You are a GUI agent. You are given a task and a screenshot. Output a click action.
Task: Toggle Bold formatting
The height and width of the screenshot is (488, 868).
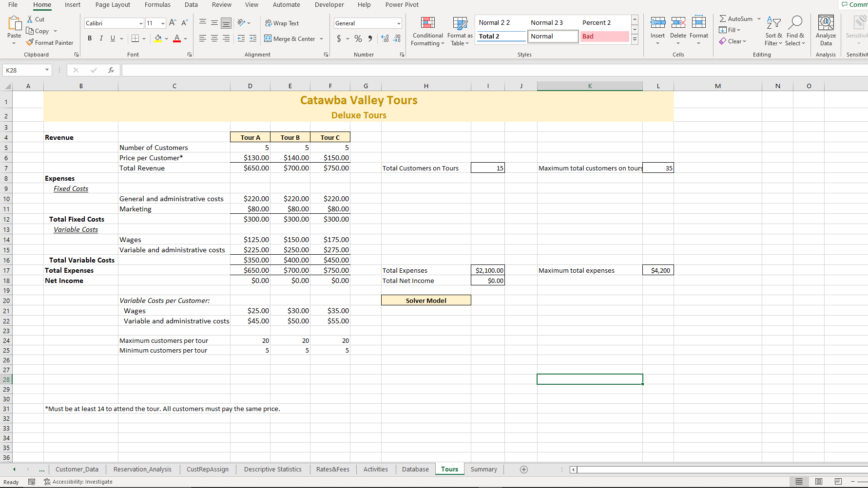point(90,38)
